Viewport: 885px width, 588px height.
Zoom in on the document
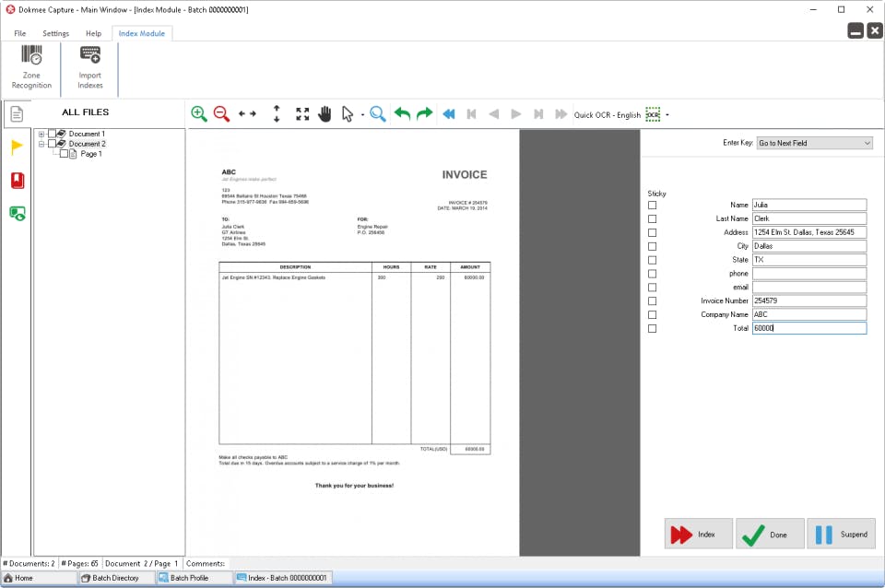199,114
